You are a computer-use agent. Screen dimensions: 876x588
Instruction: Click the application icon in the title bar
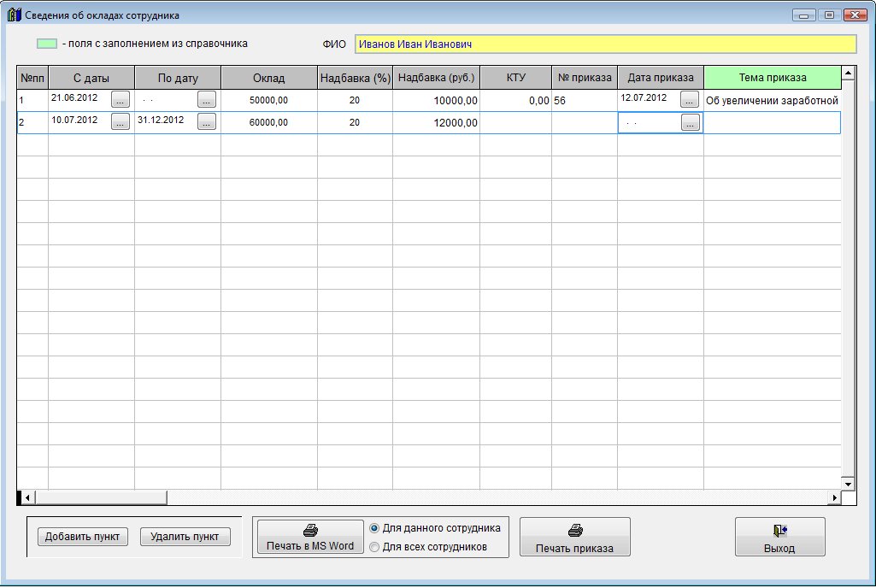coord(14,15)
